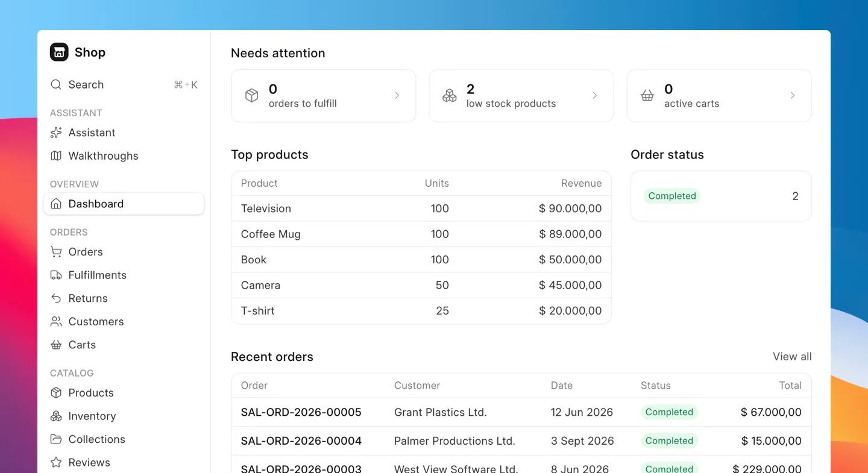Click the Customers people icon
Image resolution: width=868 pixels, height=473 pixels.
(56, 322)
